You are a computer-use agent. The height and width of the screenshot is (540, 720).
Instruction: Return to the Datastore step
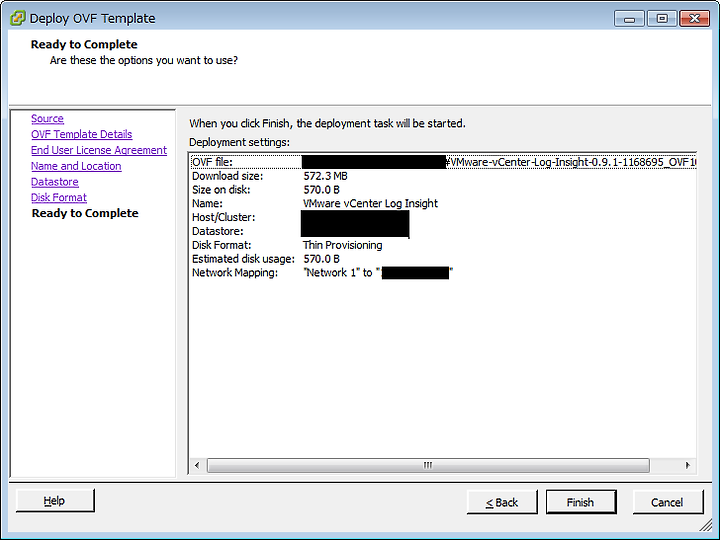[x=55, y=182]
